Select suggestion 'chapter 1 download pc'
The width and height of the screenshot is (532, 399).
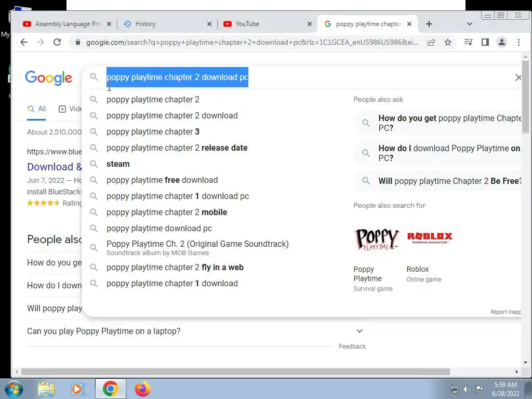[178, 196]
